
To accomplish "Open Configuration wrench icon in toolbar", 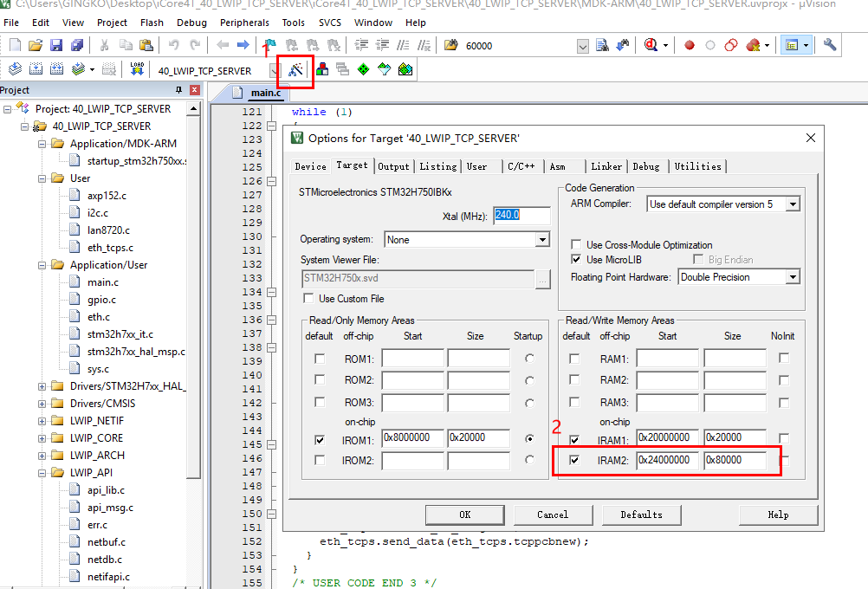I will pos(830,45).
